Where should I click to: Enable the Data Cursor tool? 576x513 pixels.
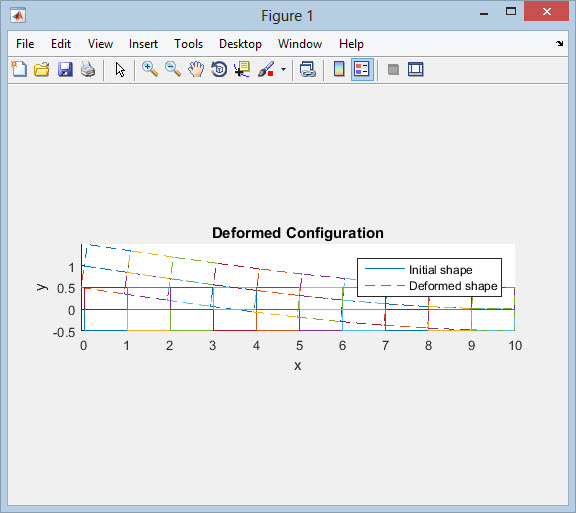242,69
